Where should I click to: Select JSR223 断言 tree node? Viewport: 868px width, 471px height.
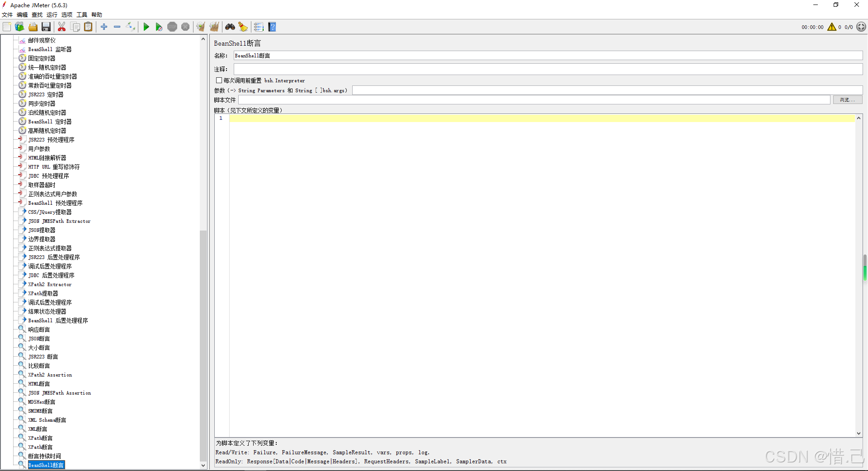(x=43, y=357)
